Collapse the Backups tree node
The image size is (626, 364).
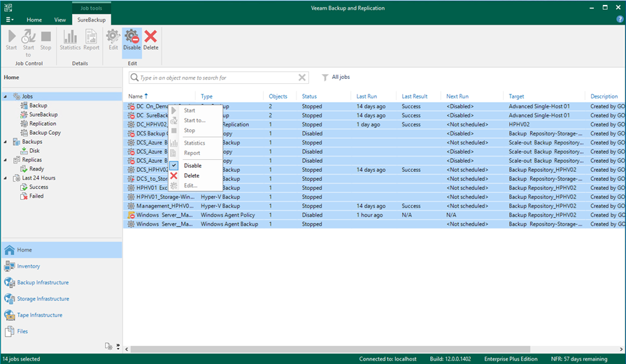pos(5,142)
